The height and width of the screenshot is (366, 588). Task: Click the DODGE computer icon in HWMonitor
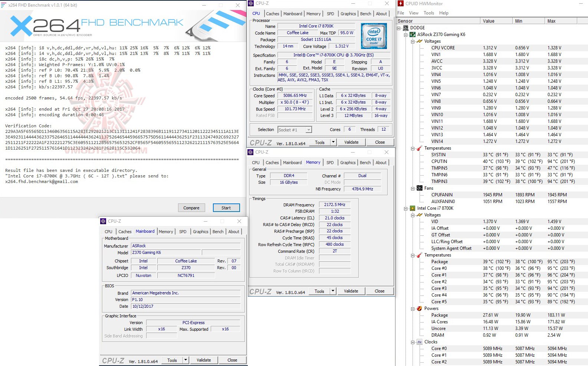coord(405,28)
